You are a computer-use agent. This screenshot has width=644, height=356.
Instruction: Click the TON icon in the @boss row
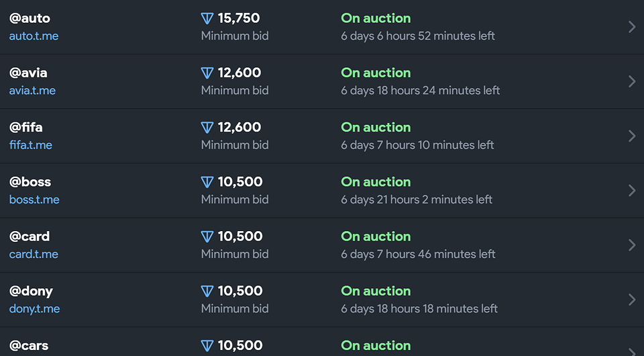pos(207,182)
